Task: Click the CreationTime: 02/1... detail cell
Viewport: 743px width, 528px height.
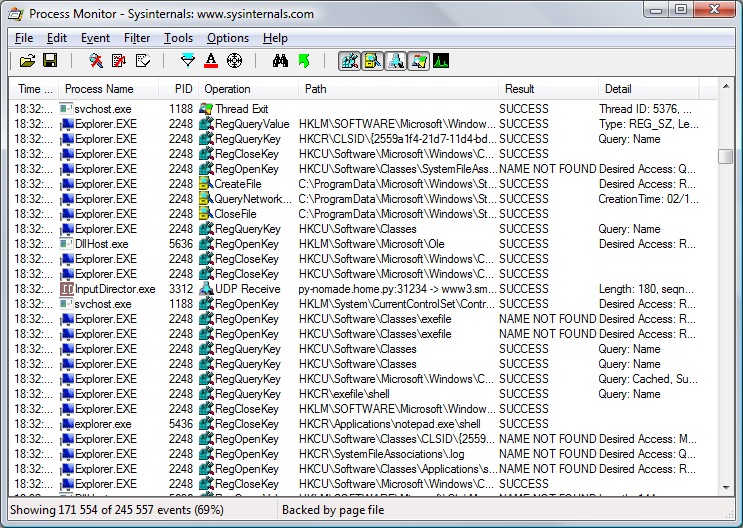Action: point(649,199)
